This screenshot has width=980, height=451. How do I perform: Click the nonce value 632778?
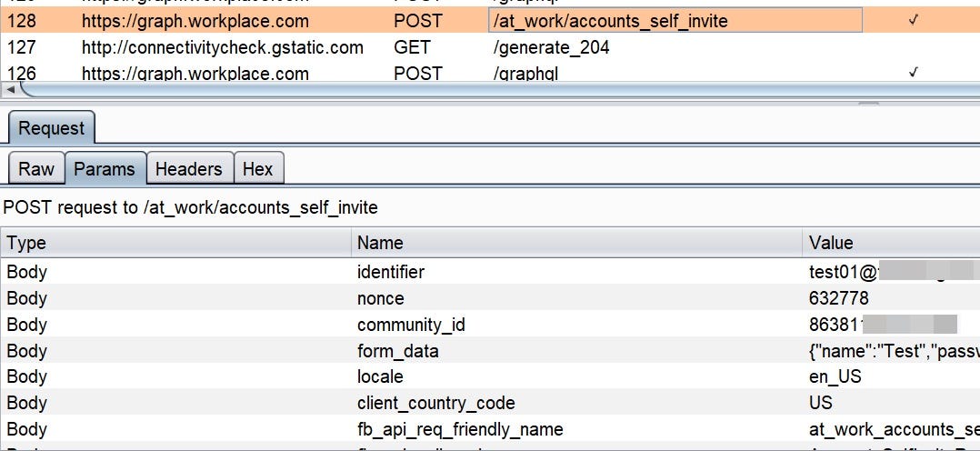pyautogui.click(x=839, y=298)
